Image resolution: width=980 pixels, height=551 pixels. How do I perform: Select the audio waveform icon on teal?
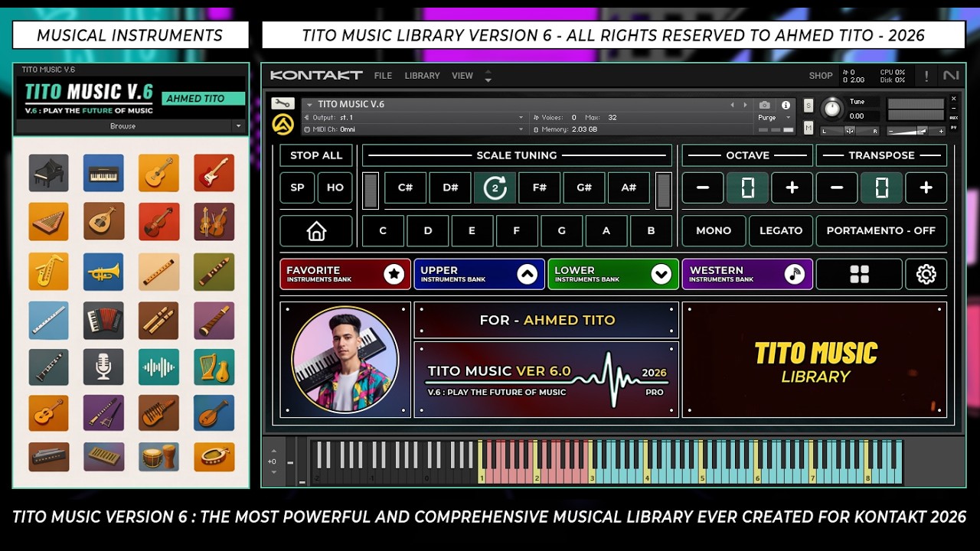158,367
